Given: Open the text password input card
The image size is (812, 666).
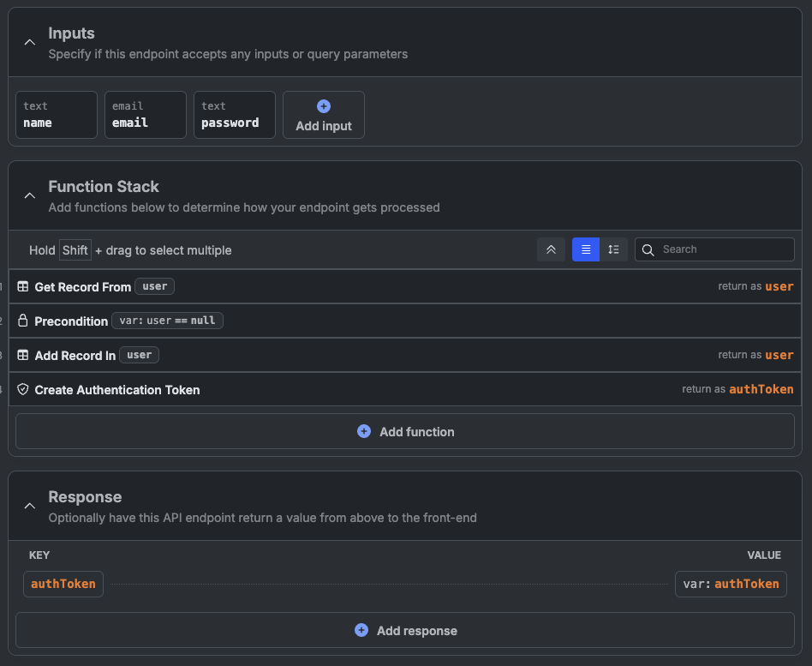Looking at the screenshot, I should coord(235,115).
